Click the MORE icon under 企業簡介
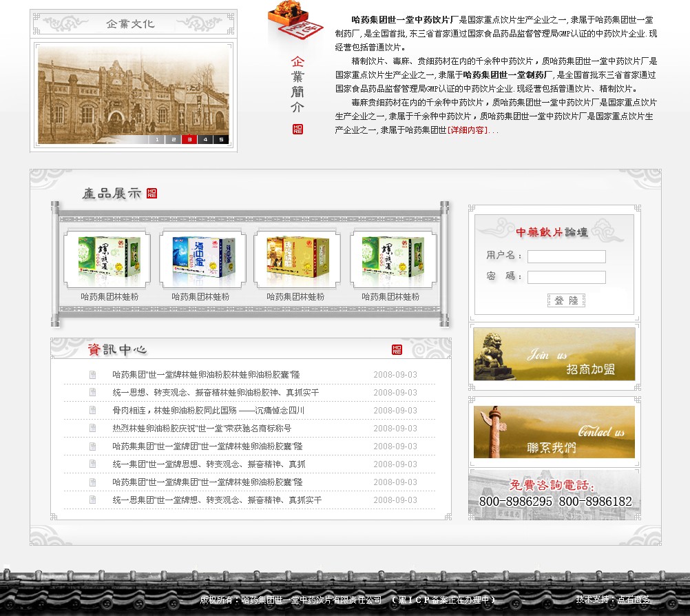This screenshot has height=616, width=690. coord(297,130)
